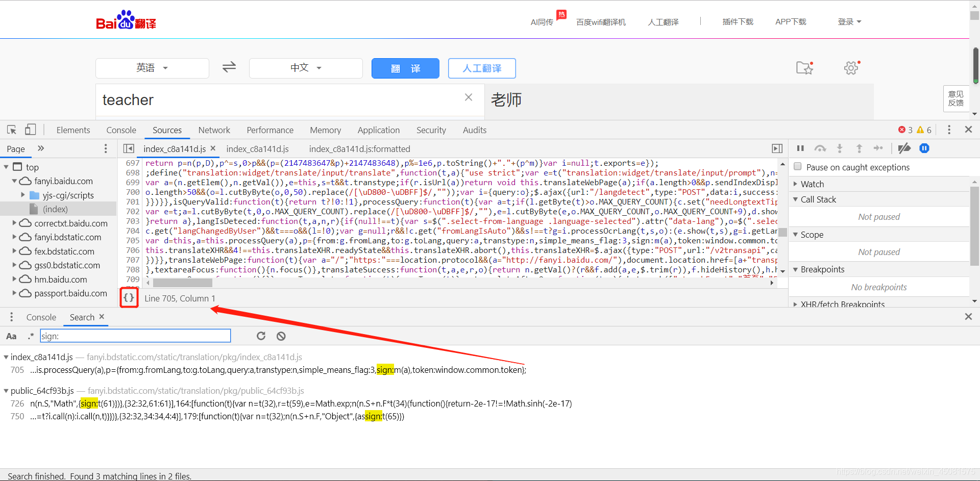
Task: Switch to the Network tab
Action: click(214, 130)
